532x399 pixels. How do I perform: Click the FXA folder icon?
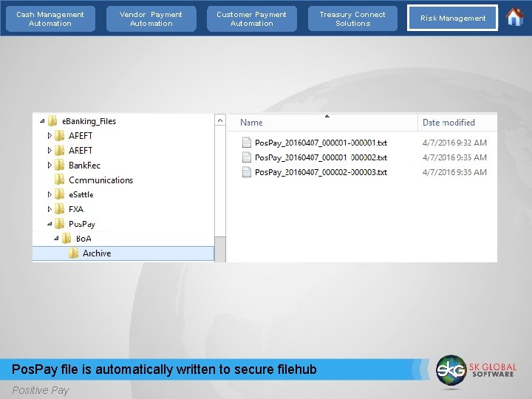pyautogui.click(x=59, y=209)
